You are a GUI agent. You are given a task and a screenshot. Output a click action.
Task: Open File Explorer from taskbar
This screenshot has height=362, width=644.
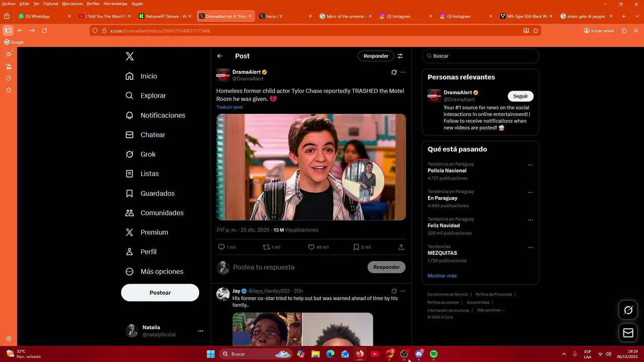315,354
